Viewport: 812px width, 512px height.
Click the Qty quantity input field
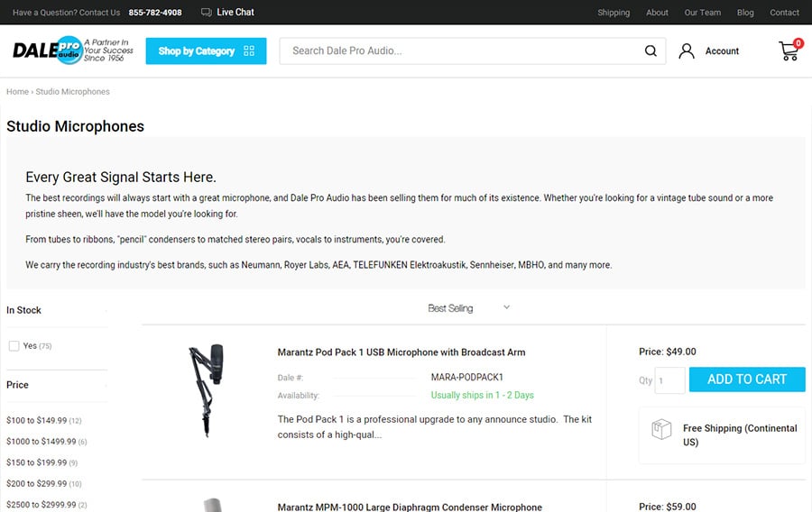point(669,380)
